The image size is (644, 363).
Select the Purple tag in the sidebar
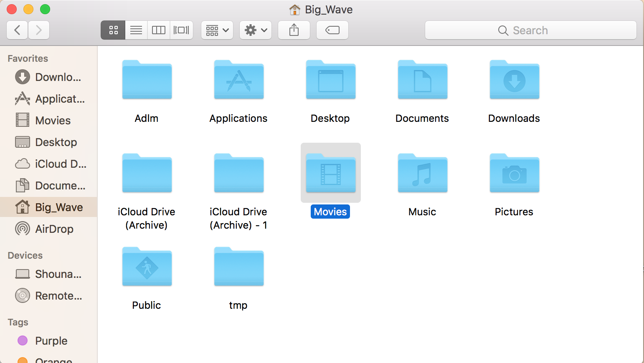point(48,341)
